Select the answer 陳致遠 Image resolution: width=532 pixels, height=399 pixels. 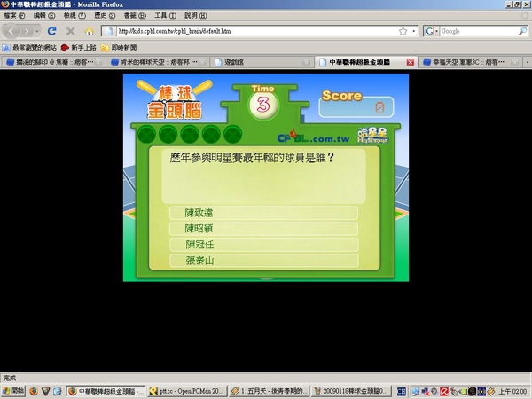coord(263,213)
